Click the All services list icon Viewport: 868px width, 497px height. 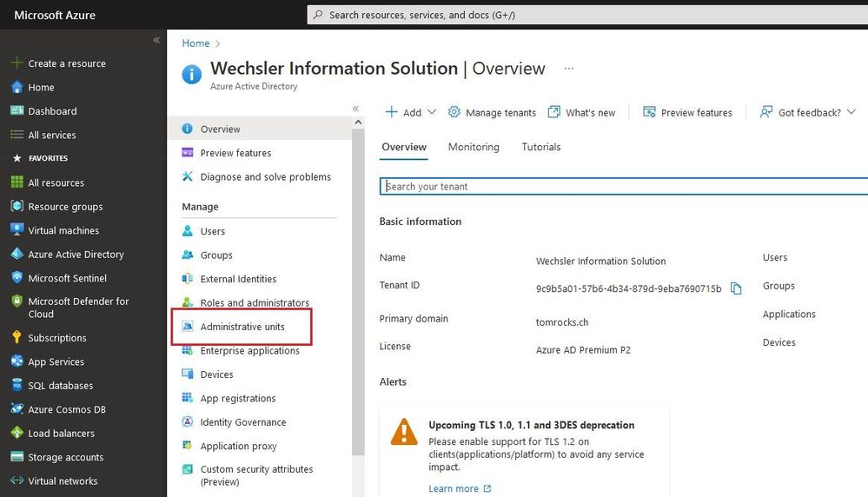point(17,135)
